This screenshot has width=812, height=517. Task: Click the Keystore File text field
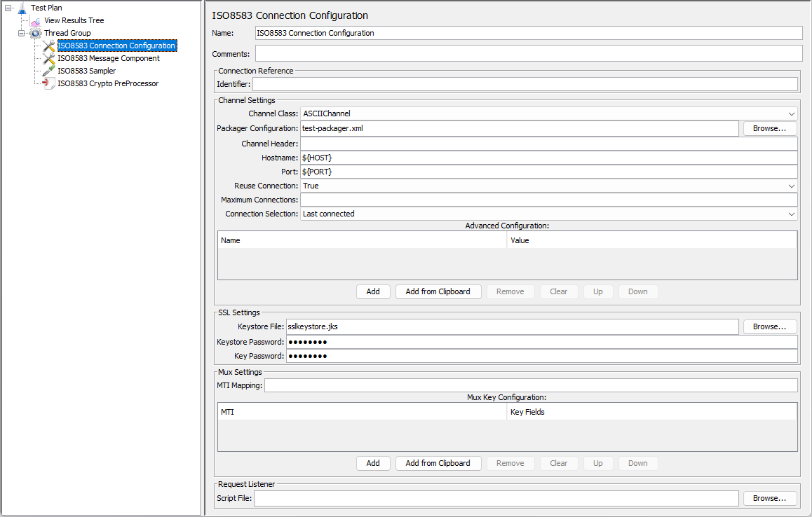512,326
